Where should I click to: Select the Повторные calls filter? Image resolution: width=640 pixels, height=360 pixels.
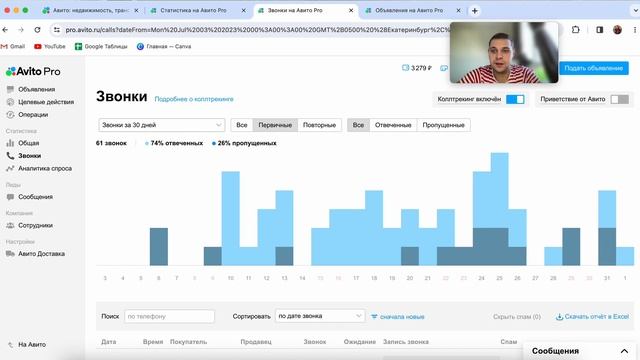click(x=319, y=125)
